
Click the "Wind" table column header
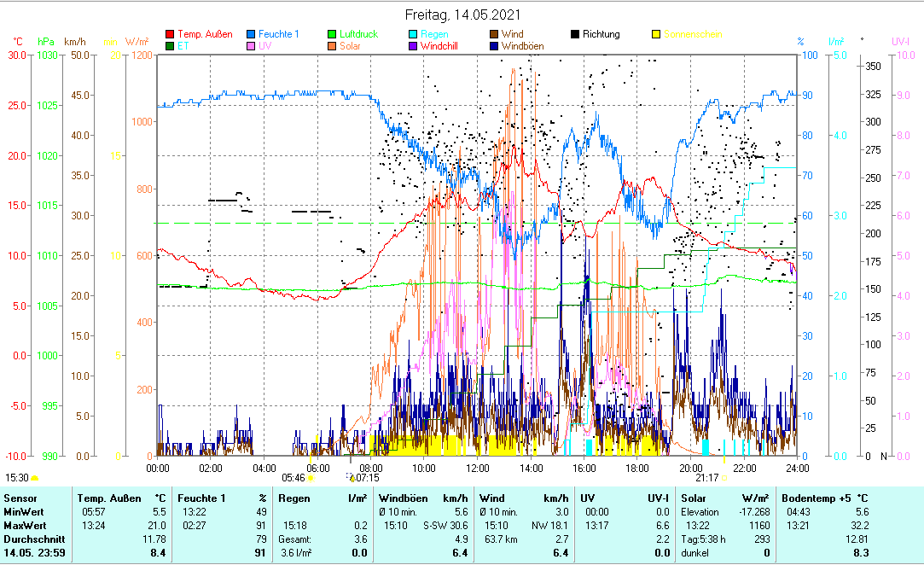pyautogui.click(x=492, y=498)
